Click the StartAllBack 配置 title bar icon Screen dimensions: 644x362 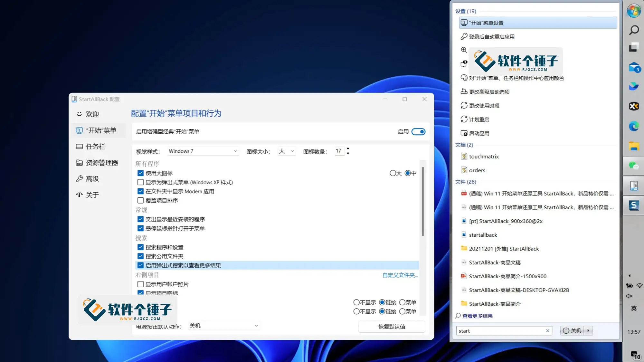tap(74, 99)
